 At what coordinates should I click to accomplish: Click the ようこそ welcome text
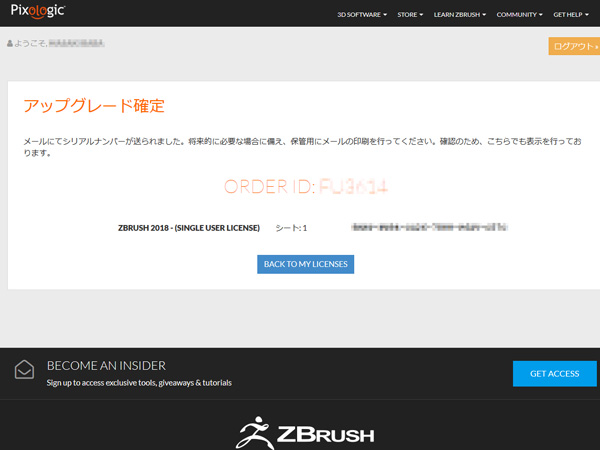coord(31,44)
